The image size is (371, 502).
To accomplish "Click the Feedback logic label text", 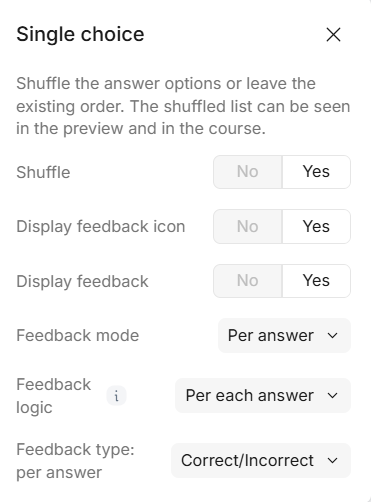I will (53, 396).
